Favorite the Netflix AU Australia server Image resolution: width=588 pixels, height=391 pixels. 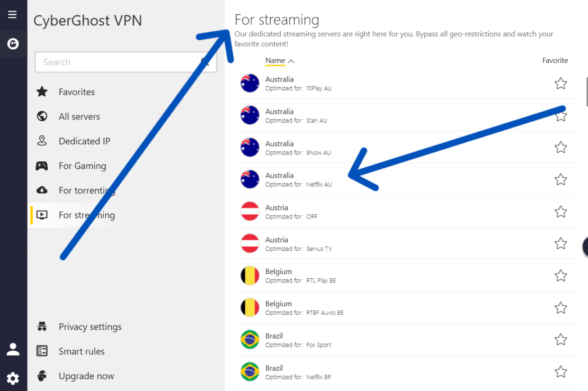point(560,179)
